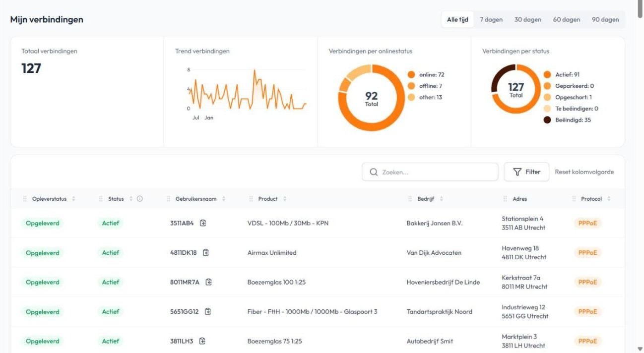Screen dimensions: 644x353
Task: Click the PPPoE badge for Hoveniersbedrijf De Linde
Action: coord(587,282)
